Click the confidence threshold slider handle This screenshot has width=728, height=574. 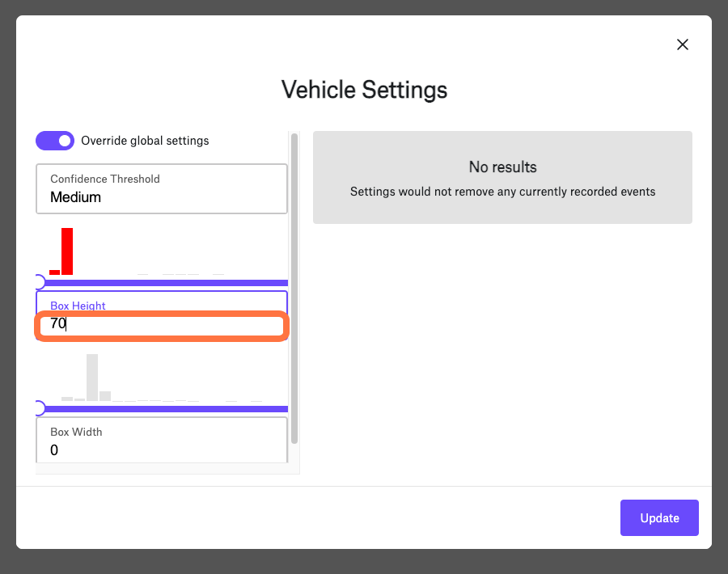pos(40,282)
